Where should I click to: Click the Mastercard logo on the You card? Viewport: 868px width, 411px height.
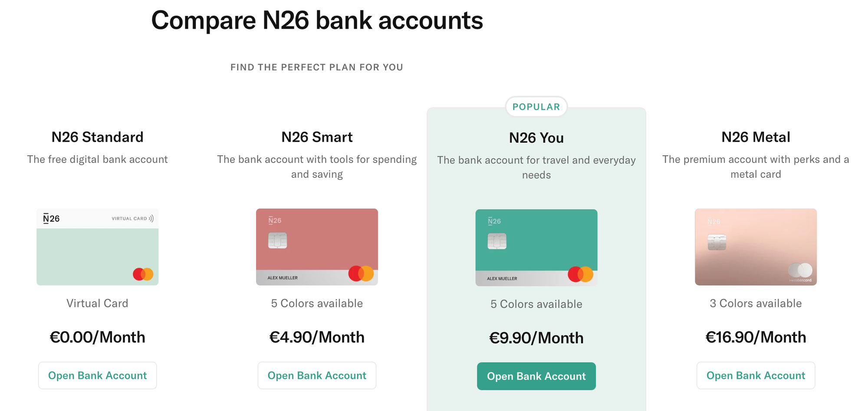coord(580,274)
